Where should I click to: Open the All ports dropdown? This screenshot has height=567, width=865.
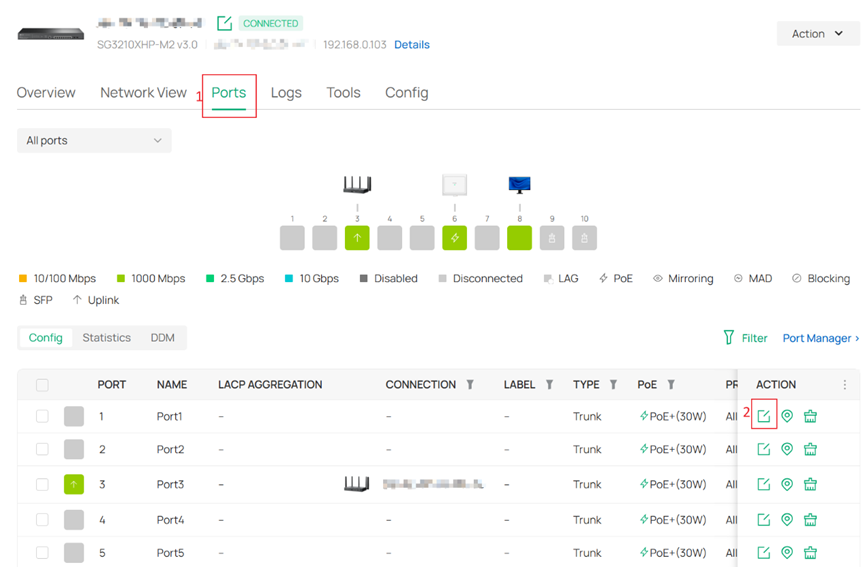pyautogui.click(x=94, y=141)
